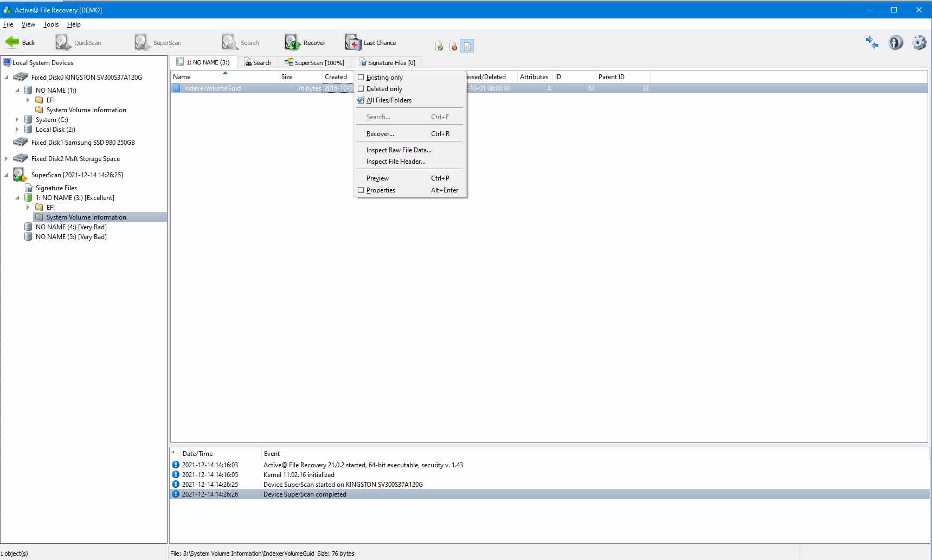The width and height of the screenshot is (932, 560).
Task: Click the NO NAME (4:) volume icon
Action: tap(28, 227)
